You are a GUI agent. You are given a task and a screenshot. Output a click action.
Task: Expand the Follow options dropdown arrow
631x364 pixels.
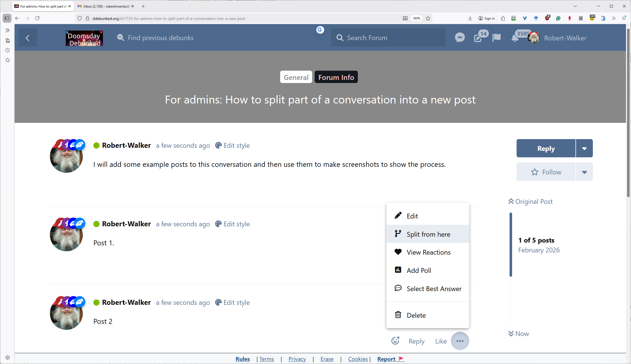(584, 172)
